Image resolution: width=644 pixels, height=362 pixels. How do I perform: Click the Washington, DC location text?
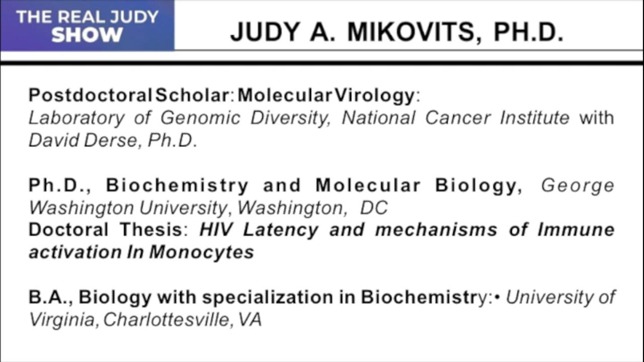(x=312, y=208)
